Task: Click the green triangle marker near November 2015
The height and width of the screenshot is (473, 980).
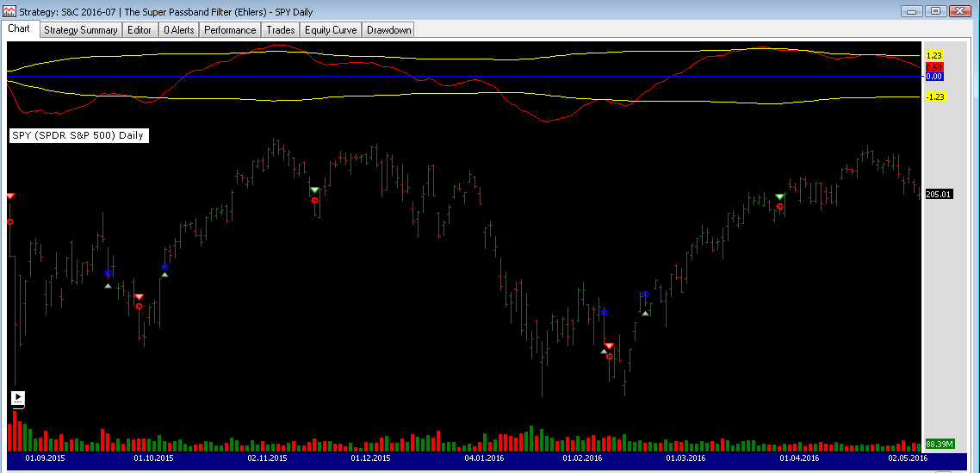Action: [x=314, y=190]
